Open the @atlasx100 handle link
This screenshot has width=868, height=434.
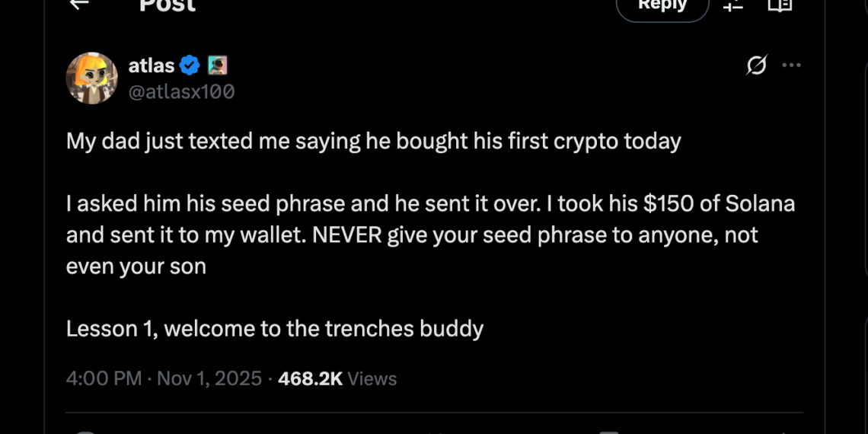181,92
